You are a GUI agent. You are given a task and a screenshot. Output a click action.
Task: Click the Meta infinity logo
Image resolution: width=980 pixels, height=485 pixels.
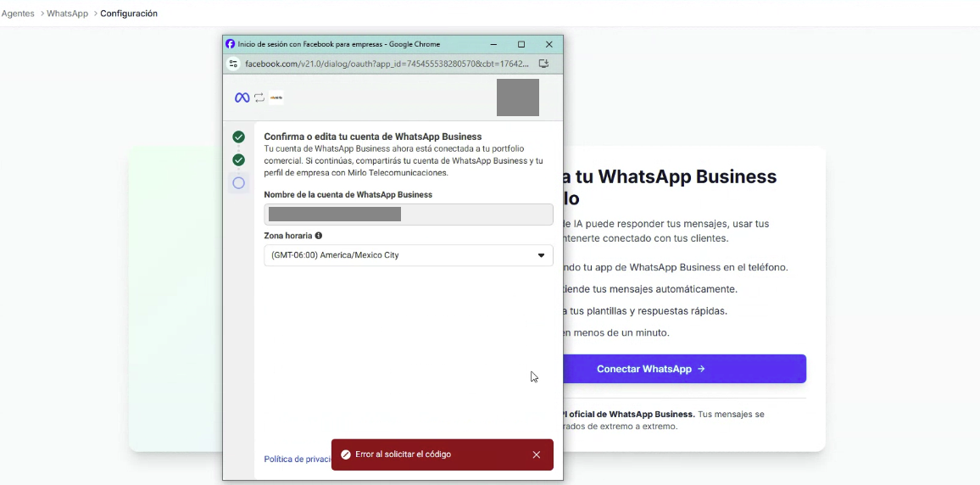pyautogui.click(x=242, y=98)
